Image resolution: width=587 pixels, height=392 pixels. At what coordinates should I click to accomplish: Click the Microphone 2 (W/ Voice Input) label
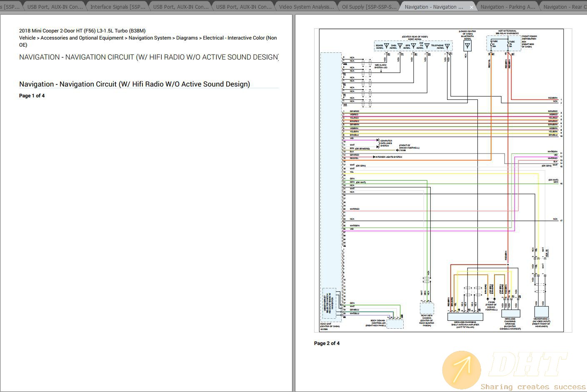point(541,323)
